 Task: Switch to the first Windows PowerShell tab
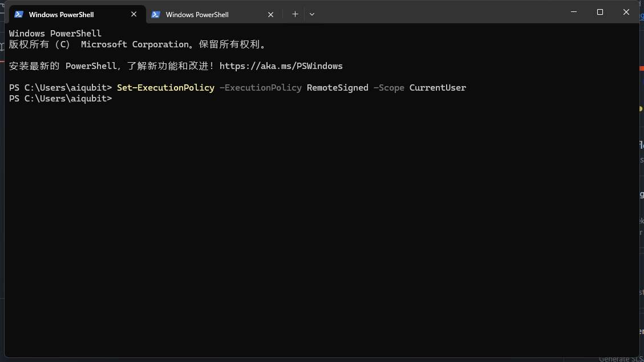point(62,14)
